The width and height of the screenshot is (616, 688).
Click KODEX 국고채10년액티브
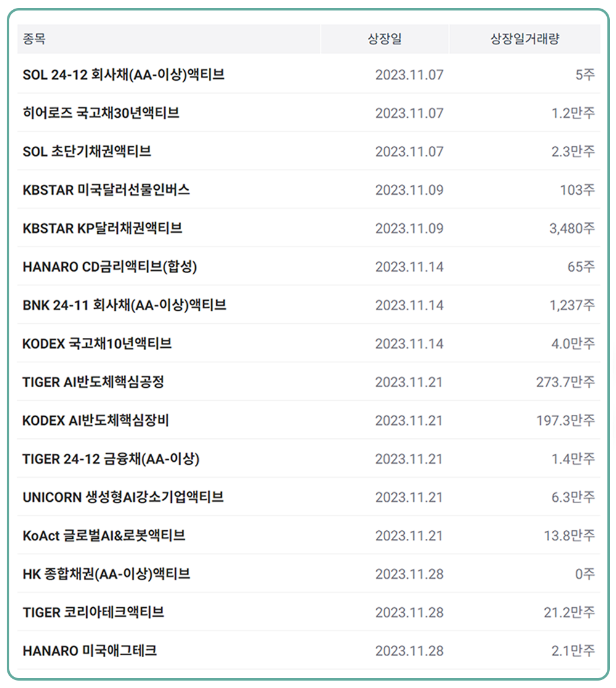[97, 343]
